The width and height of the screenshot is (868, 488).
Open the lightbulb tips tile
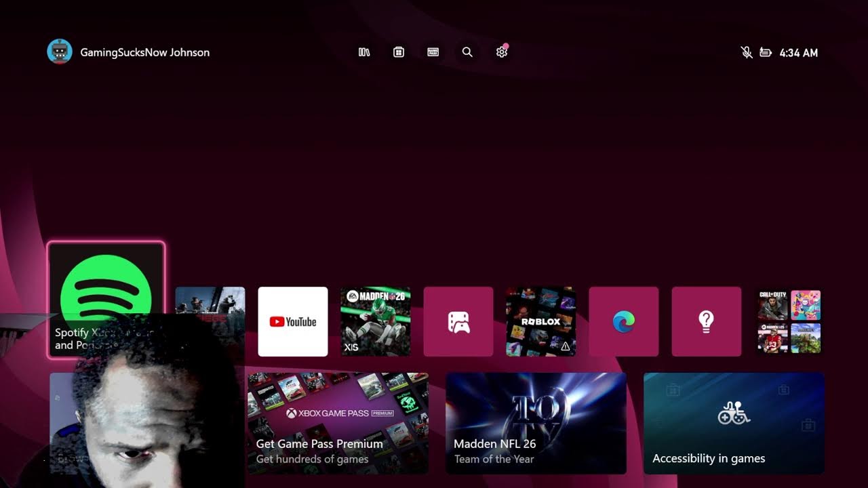(x=707, y=321)
